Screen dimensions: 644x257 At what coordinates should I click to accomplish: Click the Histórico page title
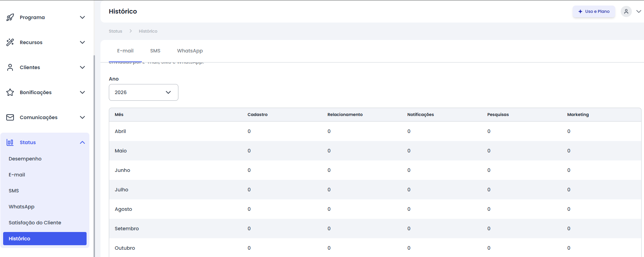click(123, 11)
